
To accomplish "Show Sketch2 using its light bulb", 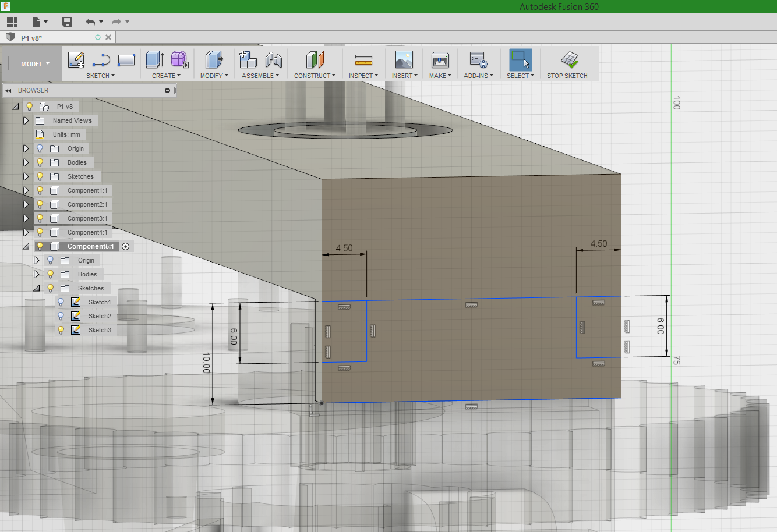I will [x=61, y=316].
